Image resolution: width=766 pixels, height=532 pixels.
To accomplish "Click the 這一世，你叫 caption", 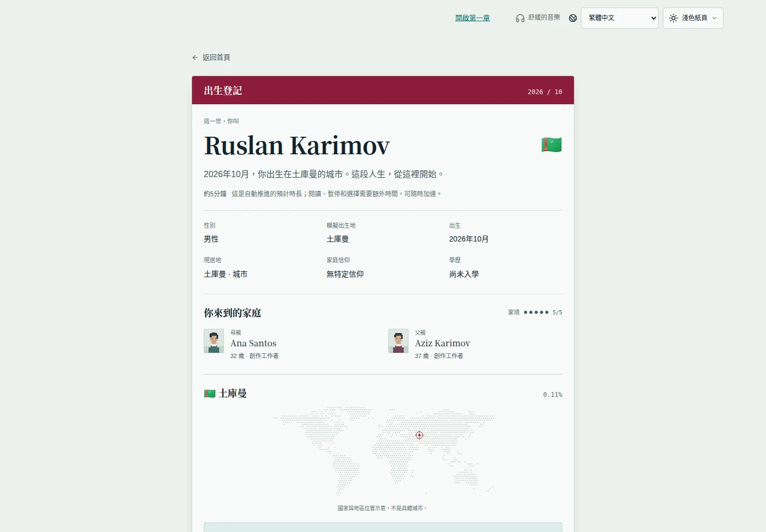I will pyautogui.click(x=221, y=121).
